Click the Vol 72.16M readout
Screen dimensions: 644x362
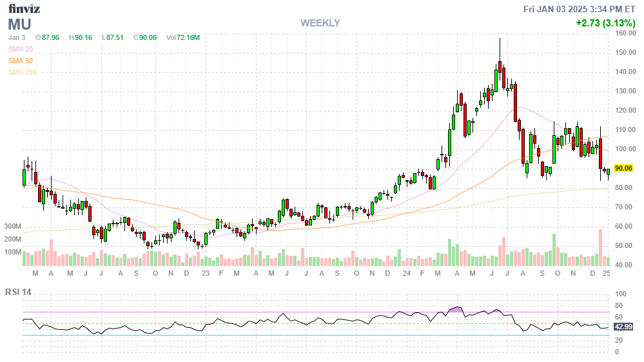[x=182, y=37]
